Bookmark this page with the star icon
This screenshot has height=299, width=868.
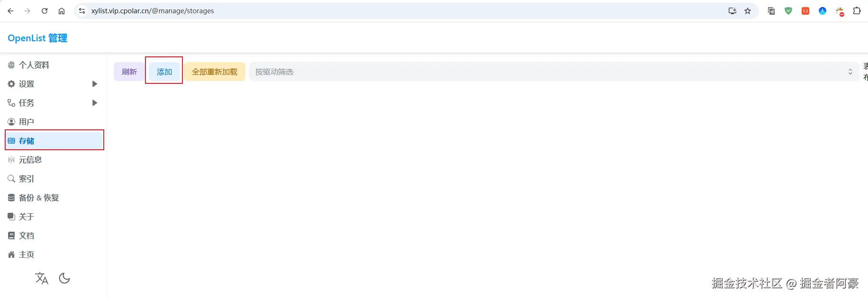point(748,11)
